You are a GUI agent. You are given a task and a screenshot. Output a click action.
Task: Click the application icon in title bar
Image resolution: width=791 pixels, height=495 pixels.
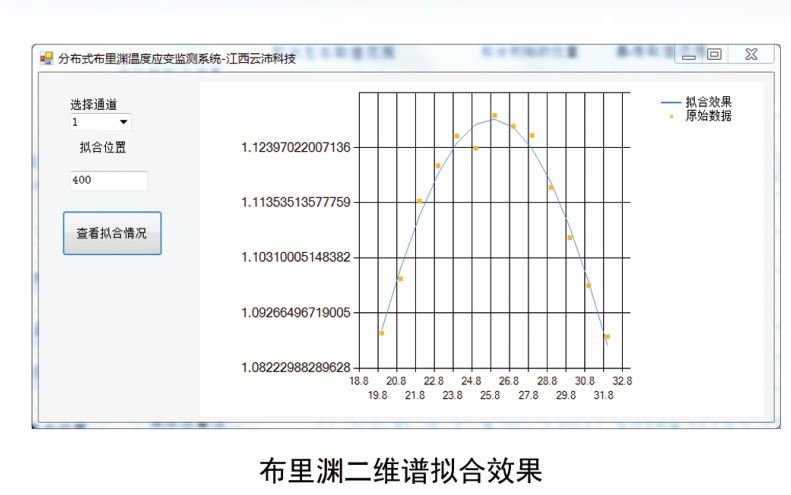click(45, 59)
